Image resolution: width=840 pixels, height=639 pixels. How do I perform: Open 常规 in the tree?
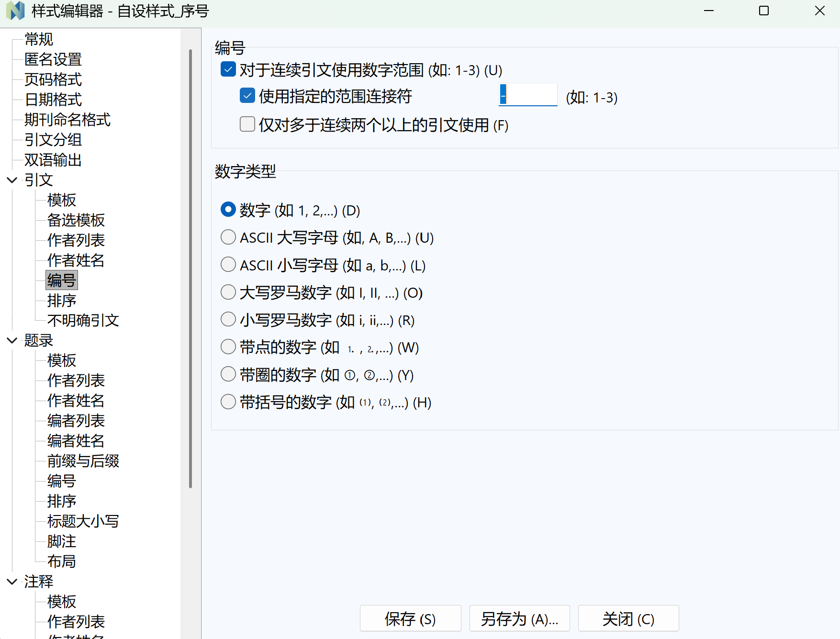pyautogui.click(x=39, y=39)
